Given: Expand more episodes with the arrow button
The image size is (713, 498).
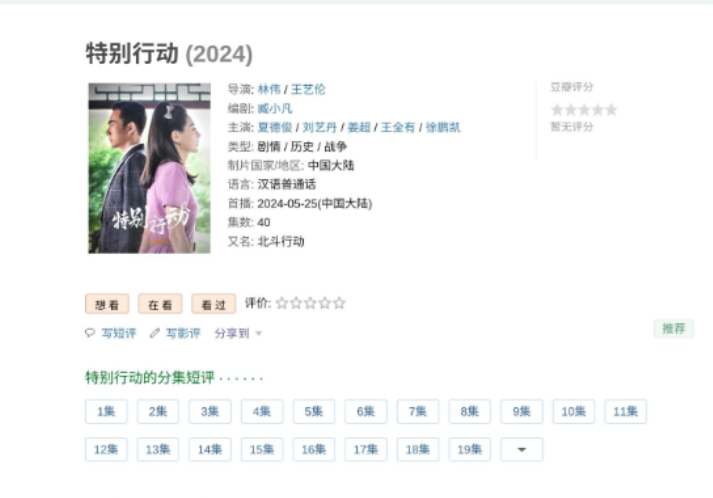Looking at the screenshot, I should tap(522, 449).
